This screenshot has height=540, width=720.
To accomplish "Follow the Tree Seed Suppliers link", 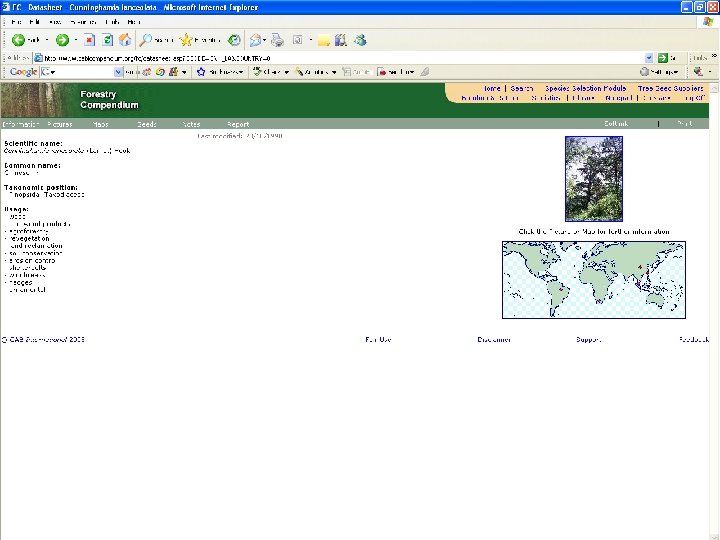I will pos(670,88).
